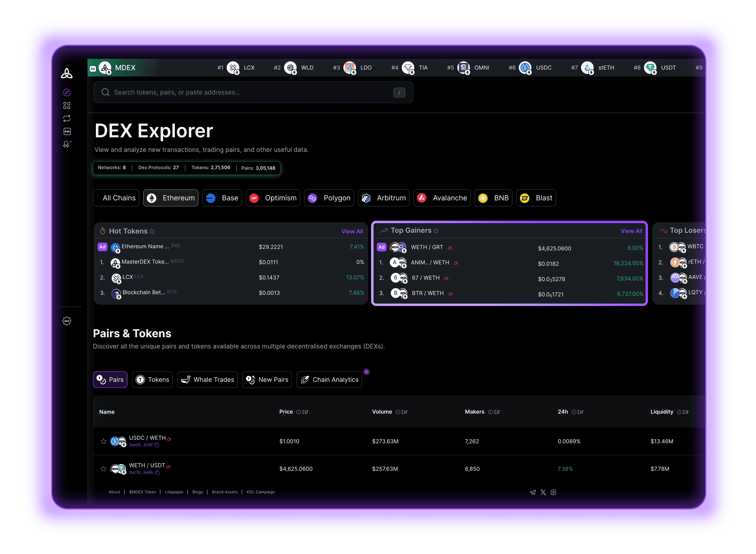
Task: Star the USDC / WETH pair
Action: pos(103,441)
